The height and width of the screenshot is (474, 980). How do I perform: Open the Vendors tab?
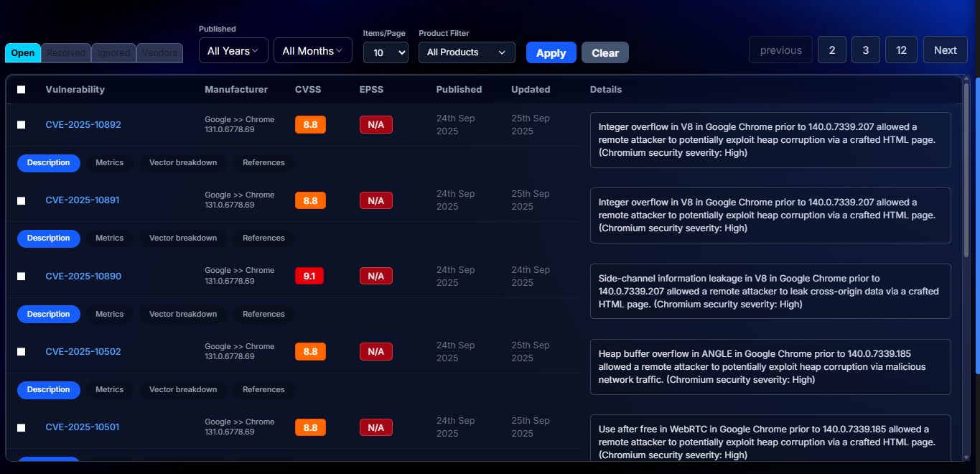point(159,53)
